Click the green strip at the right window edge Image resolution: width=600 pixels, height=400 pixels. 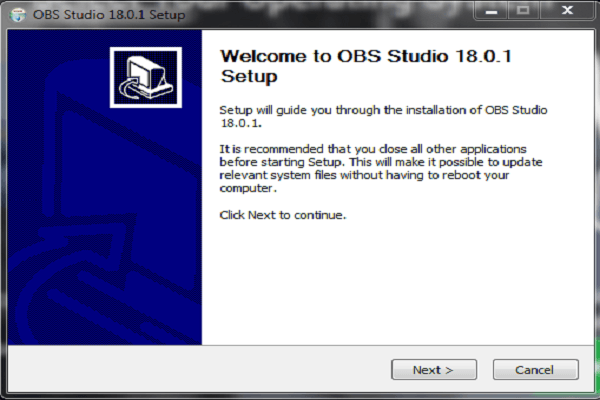point(597,364)
